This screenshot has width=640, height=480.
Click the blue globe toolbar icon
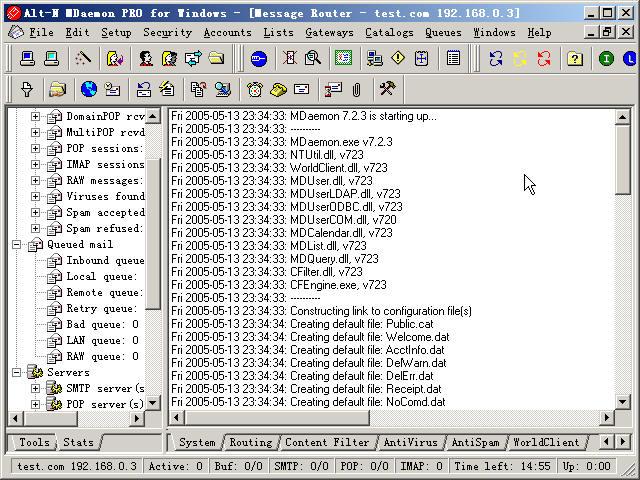tap(88, 89)
